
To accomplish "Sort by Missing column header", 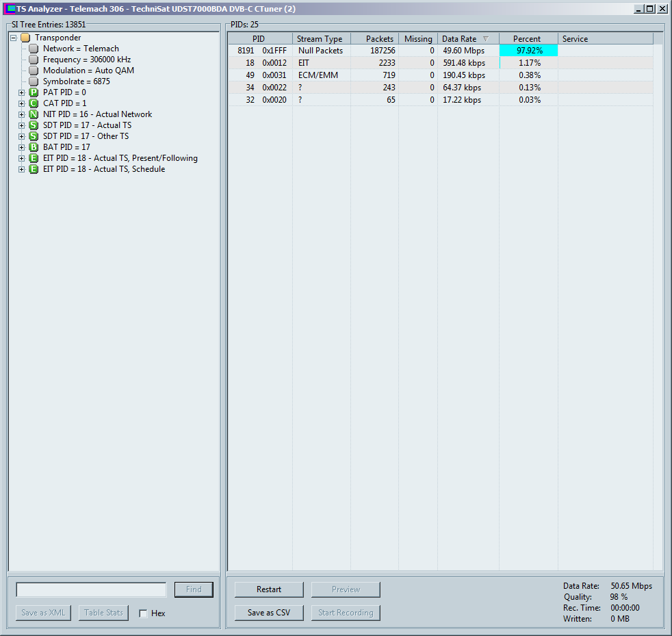I will [418, 38].
